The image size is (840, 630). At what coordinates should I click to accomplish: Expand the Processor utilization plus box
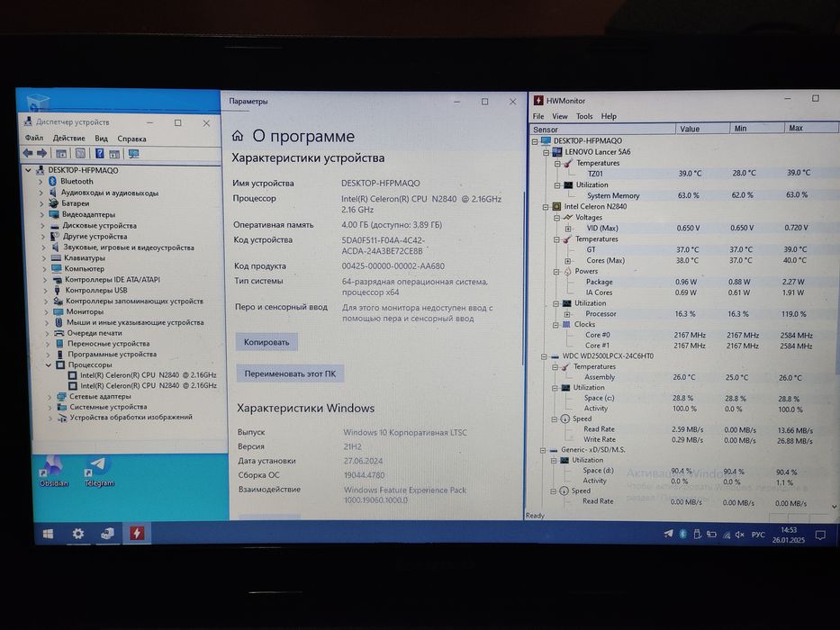coord(567,314)
